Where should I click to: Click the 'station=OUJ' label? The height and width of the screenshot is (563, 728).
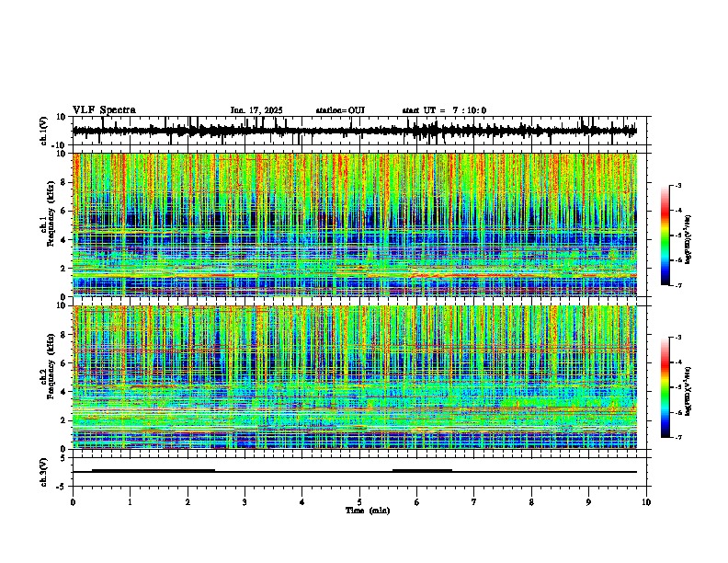coord(340,110)
